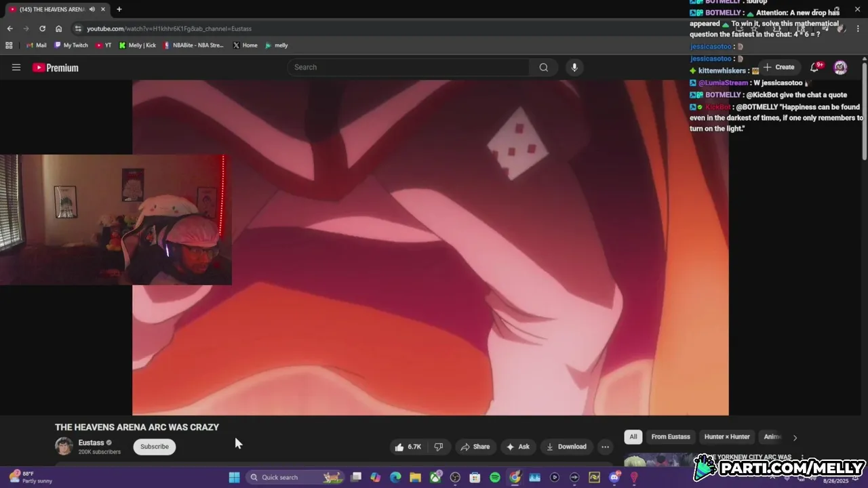868x488 pixels.
Task: Open the melly bookmark
Action: coord(277,45)
